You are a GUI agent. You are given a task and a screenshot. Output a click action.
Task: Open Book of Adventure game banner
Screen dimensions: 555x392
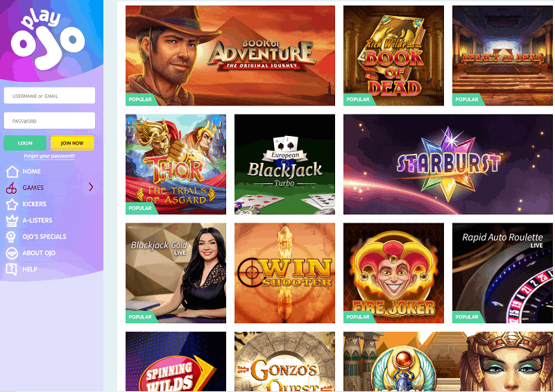(230, 56)
